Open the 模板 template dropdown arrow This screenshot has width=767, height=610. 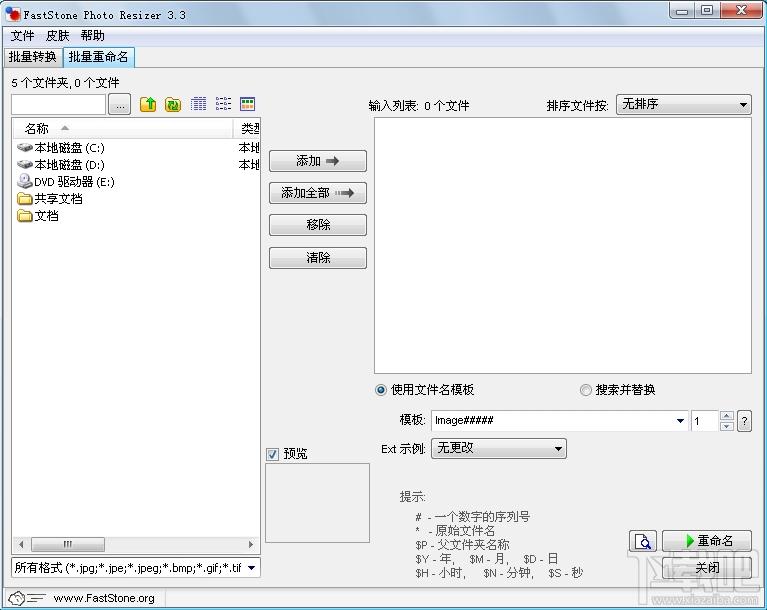point(680,421)
